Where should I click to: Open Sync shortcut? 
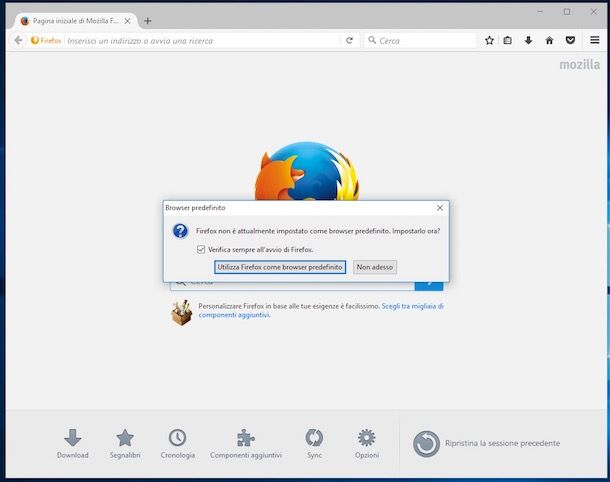pos(314,444)
